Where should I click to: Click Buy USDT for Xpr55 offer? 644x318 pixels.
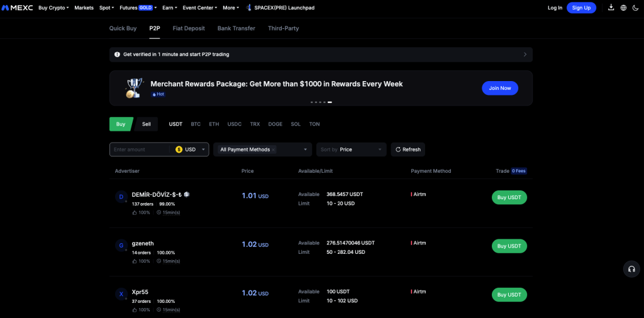pos(509,295)
